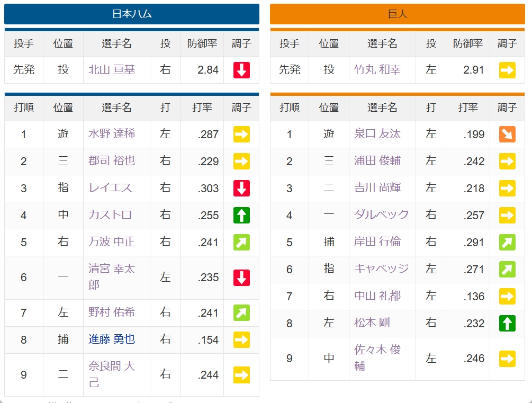The width and height of the screenshot is (532, 403).
Task: Click light-green diagonal arrow for 野村 佑希
Action: coord(241,312)
